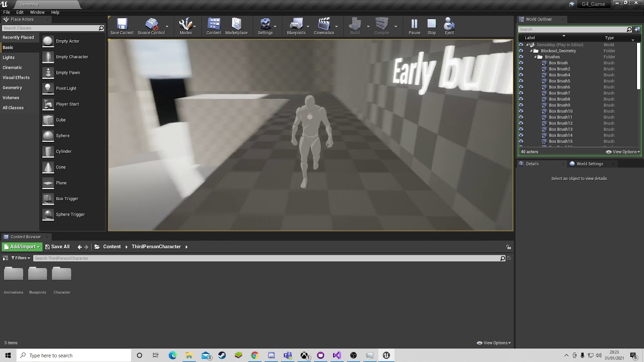Navigate to Content in breadcrumb

click(112, 247)
